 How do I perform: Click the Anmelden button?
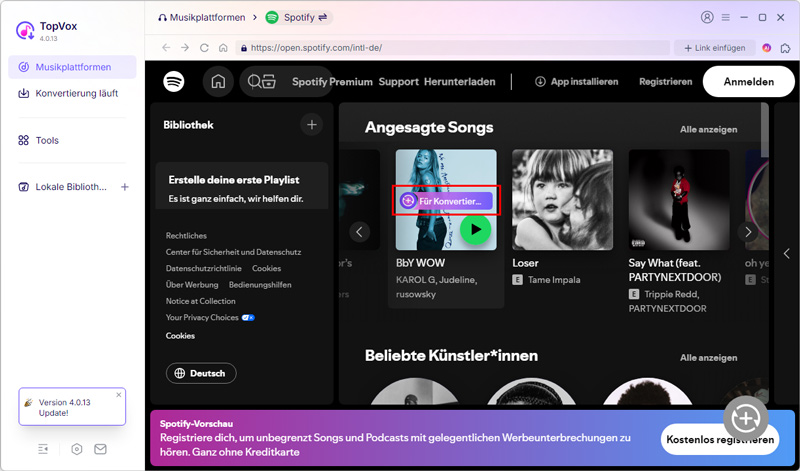748,82
